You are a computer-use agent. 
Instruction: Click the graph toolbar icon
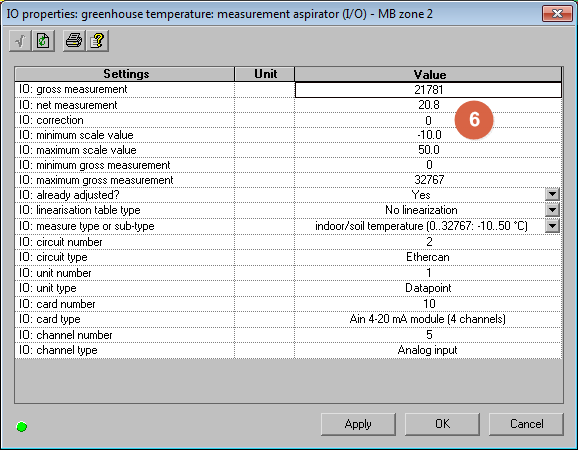20,41
